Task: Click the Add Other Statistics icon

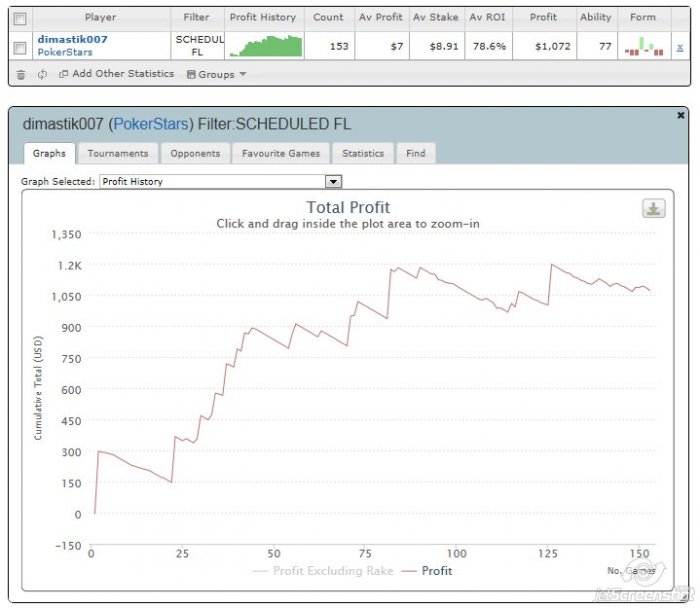Action: point(63,74)
